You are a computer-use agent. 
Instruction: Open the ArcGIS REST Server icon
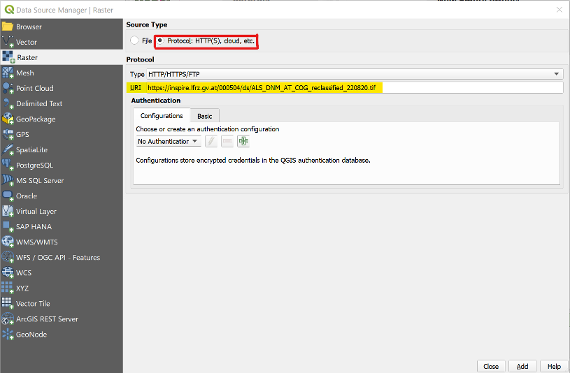tap(7, 319)
